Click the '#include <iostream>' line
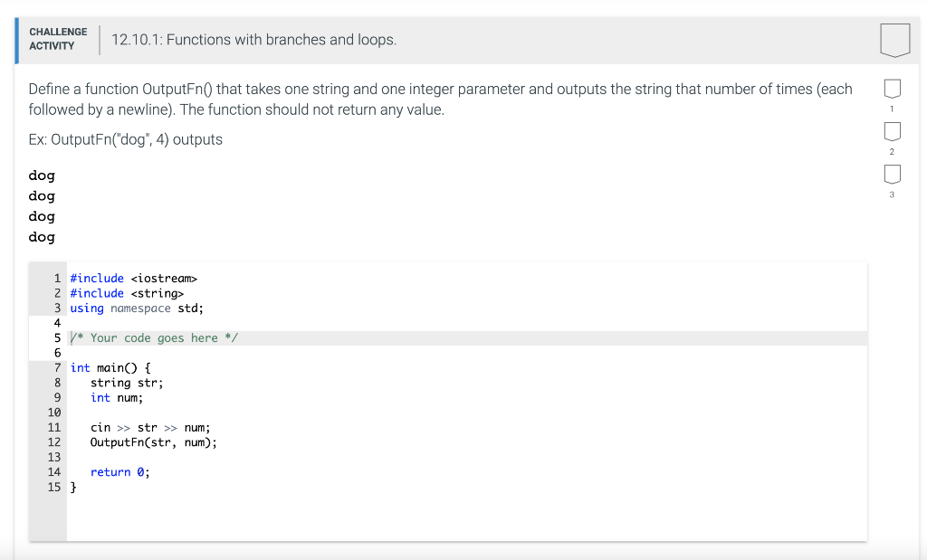 [x=133, y=278]
